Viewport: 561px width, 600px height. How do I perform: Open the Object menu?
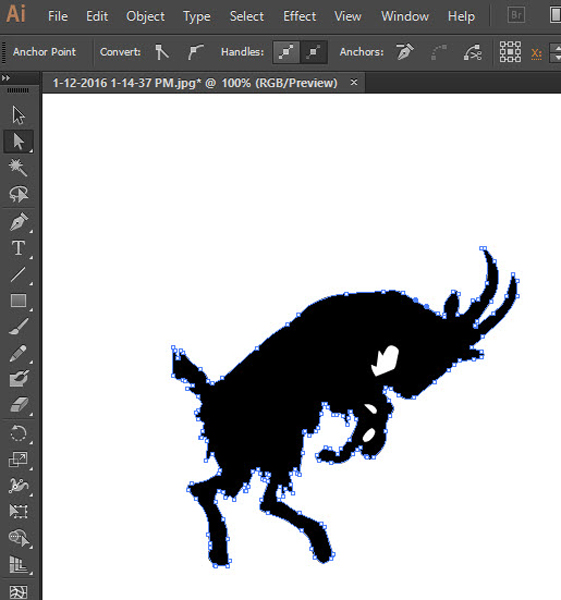pyautogui.click(x=145, y=16)
